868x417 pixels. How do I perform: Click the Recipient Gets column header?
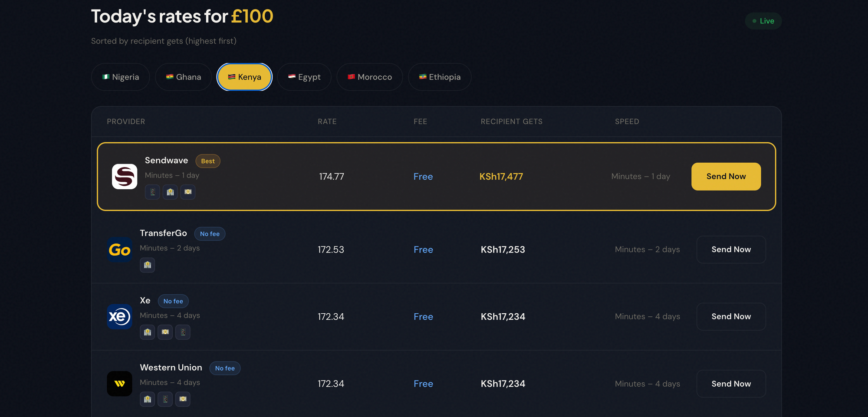point(511,121)
